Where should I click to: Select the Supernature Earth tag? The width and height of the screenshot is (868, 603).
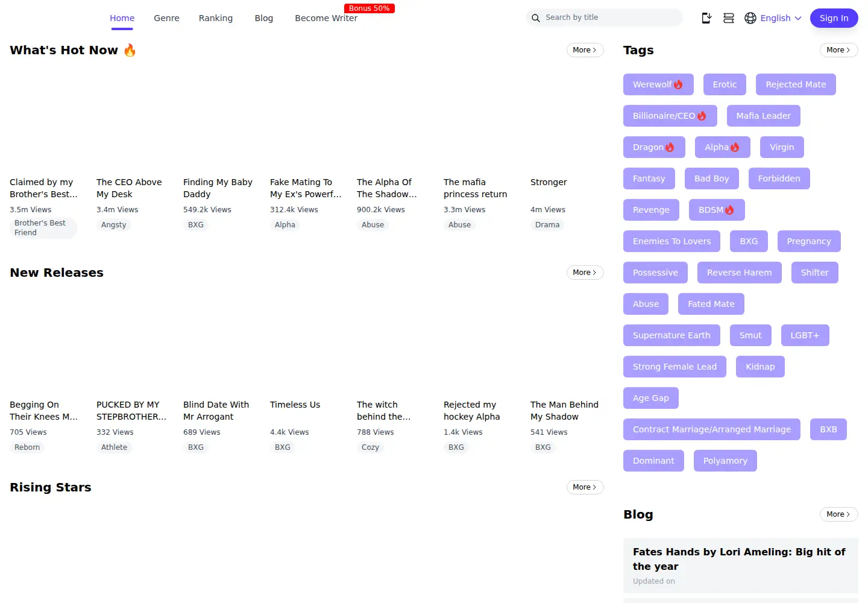pos(671,335)
